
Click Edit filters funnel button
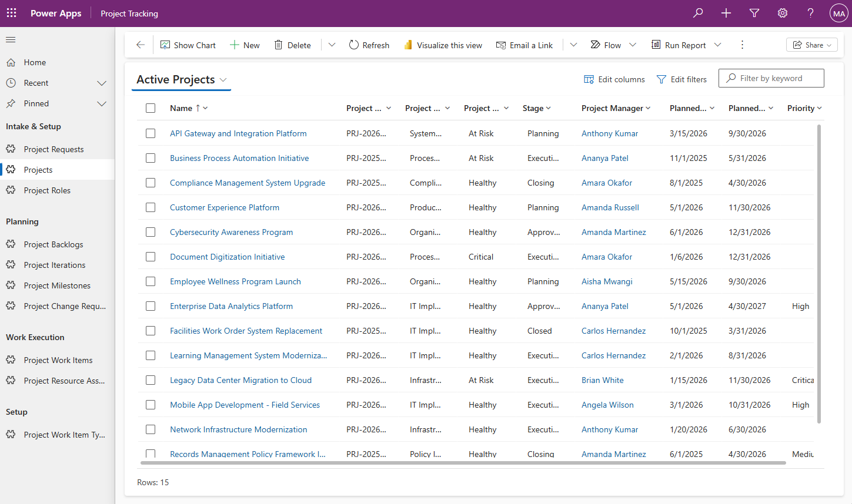[x=681, y=79]
